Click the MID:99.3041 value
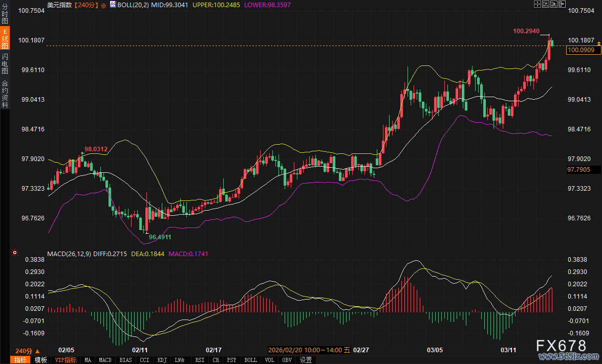Screen dimensions: 602x364 coord(170,5)
